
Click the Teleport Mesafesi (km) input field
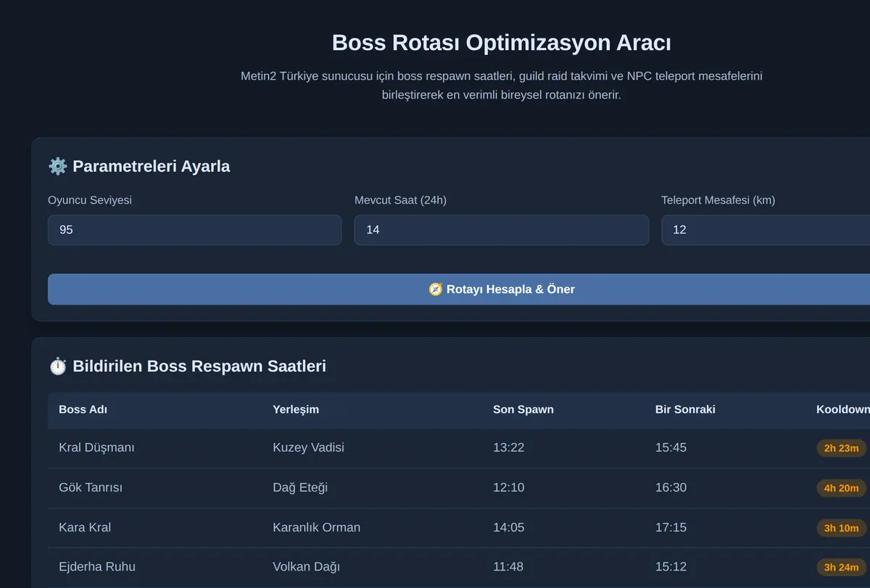[766, 230]
